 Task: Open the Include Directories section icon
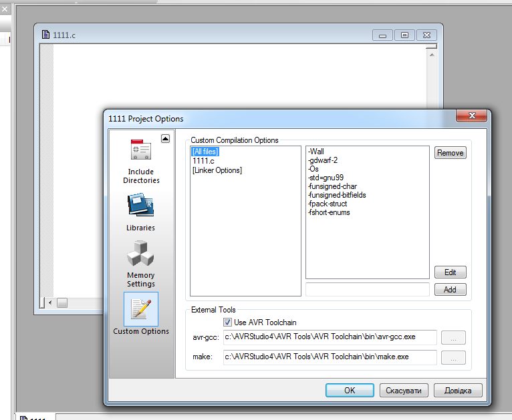click(x=141, y=150)
